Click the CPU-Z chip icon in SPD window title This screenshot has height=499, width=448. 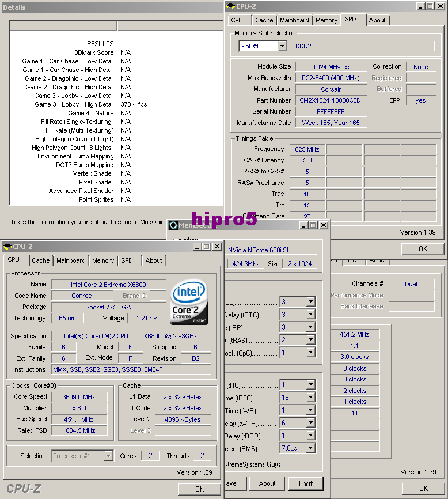point(231,6)
